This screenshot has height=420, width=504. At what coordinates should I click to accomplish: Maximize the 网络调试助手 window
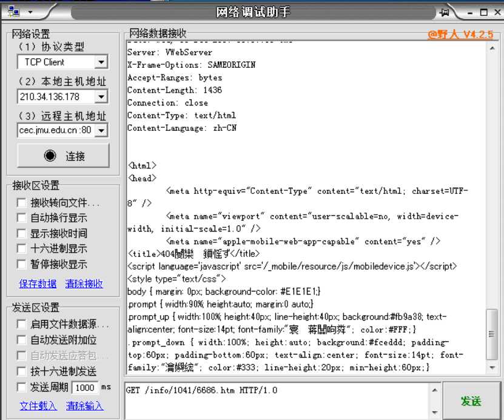(484, 13)
